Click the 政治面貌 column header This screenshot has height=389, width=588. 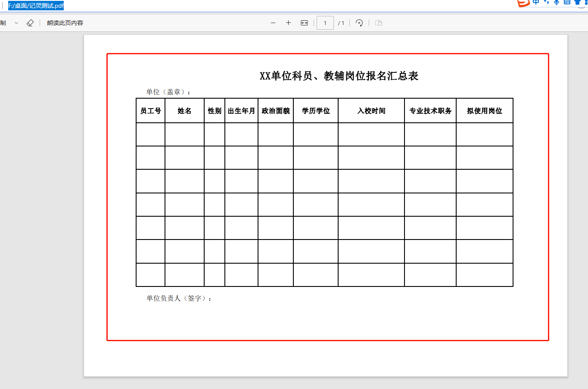pyautogui.click(x=276, y=111)
